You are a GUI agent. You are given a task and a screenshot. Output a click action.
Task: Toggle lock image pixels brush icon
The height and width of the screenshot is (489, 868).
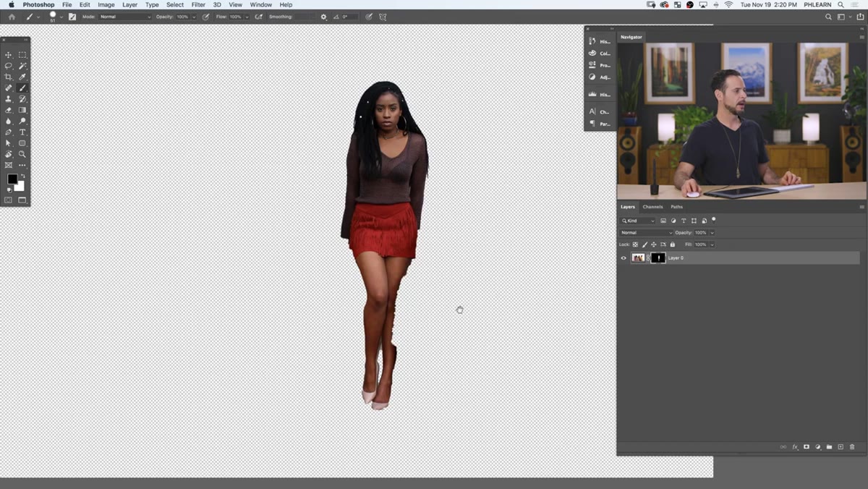pos(644,244)
